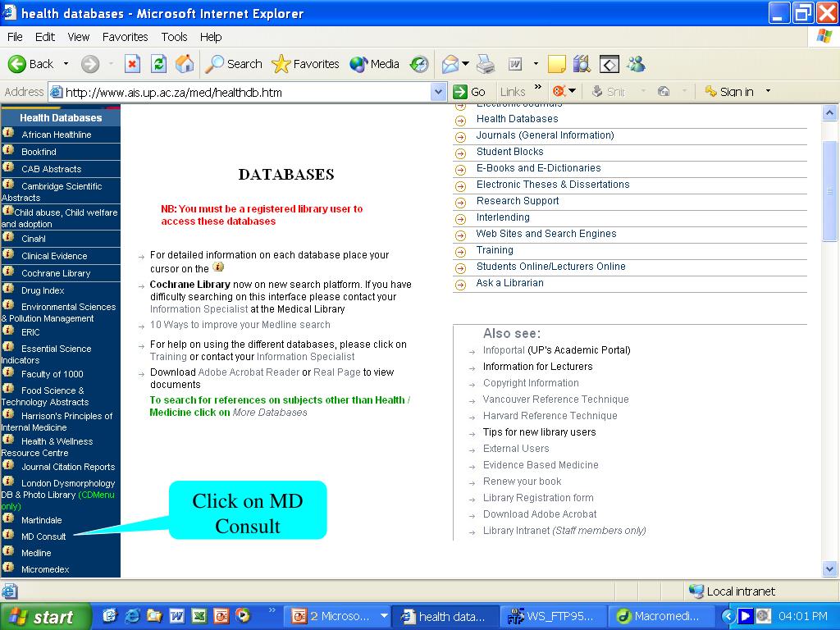Open the Media pane

[x=374, y=64]
